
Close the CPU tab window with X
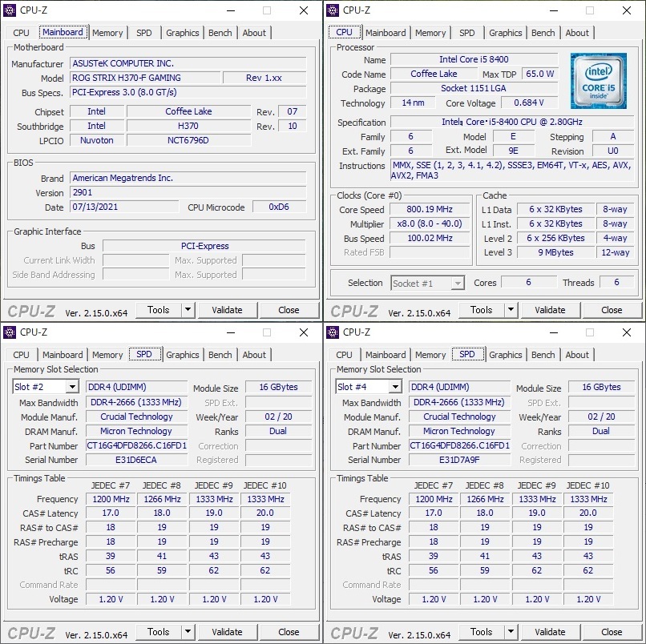click(x=627, y=10)
